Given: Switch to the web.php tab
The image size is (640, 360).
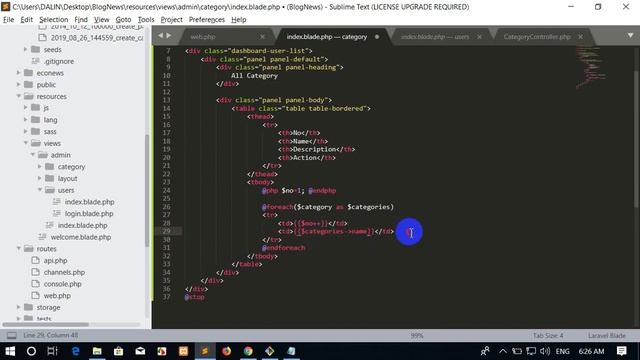Looking at the screenshot, I should click(203, 37).
